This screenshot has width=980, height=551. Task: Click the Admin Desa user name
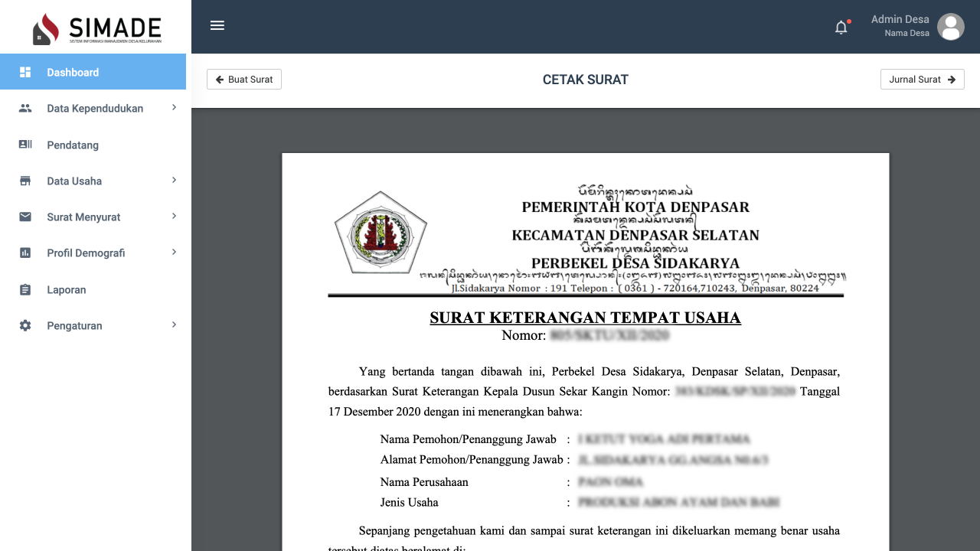(900, 20)
